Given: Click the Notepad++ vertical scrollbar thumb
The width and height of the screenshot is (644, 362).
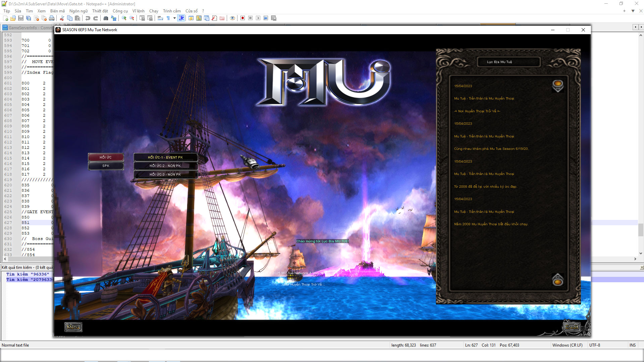Looking at the screenshot, I should pyautogui.click(x=641, y=229).
